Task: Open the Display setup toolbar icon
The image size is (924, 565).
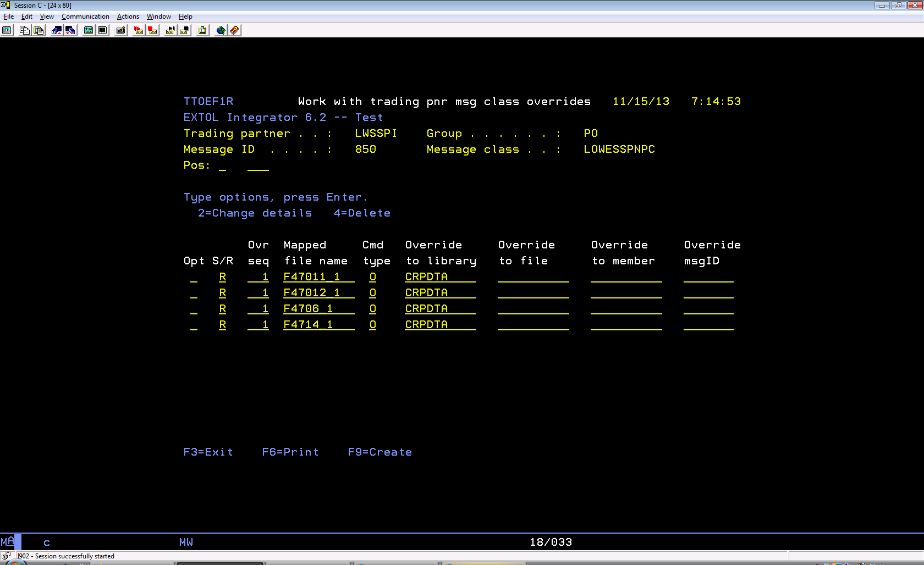Action: [x=89, y=30]
